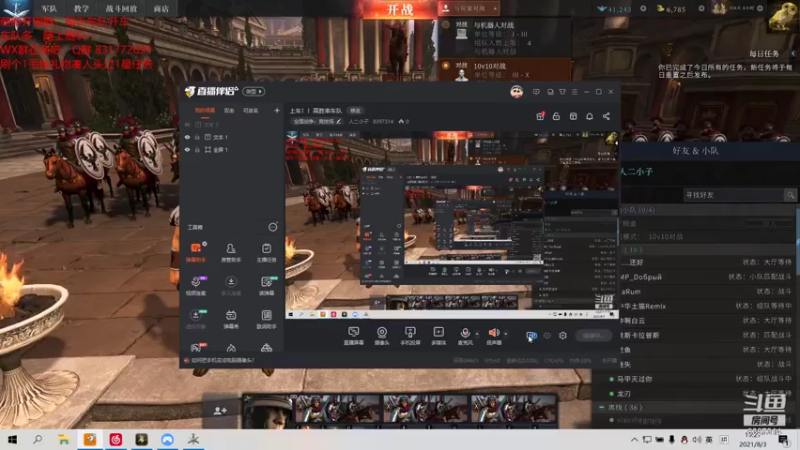Open File Explorer from the taskbar

(x=64, y=439)
